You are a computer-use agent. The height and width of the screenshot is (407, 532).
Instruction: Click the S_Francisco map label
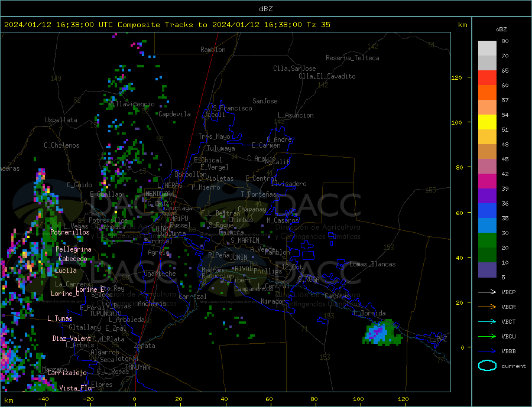pos(232,108)
